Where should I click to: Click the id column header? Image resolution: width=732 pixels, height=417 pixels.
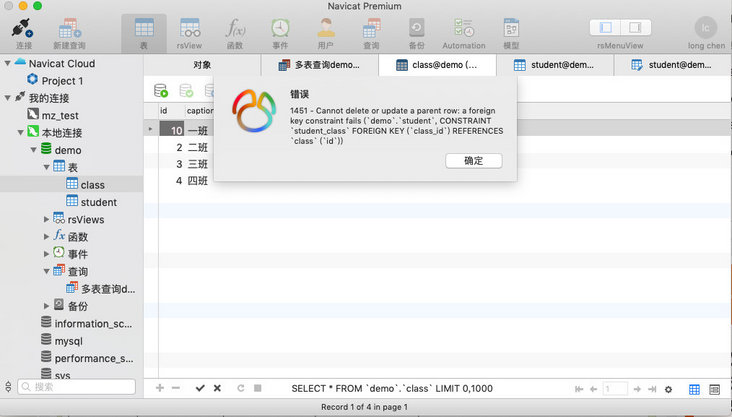171,111
